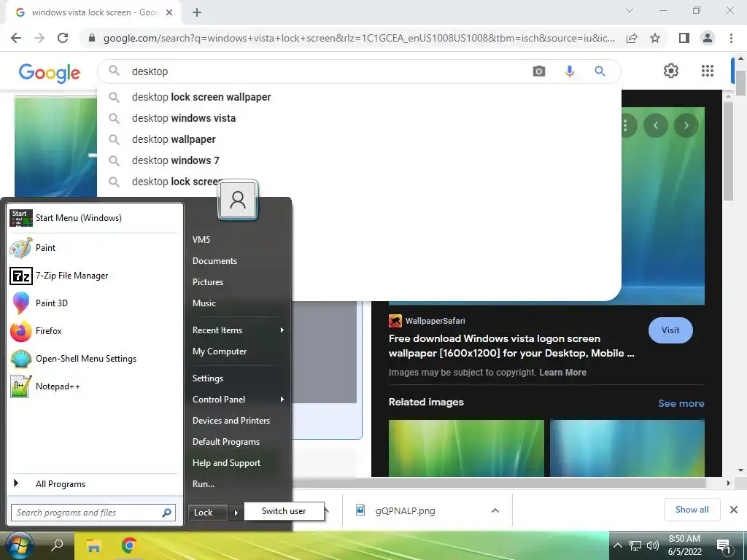
Task: Bookmark this page with the star
Action: pos(655,38)
